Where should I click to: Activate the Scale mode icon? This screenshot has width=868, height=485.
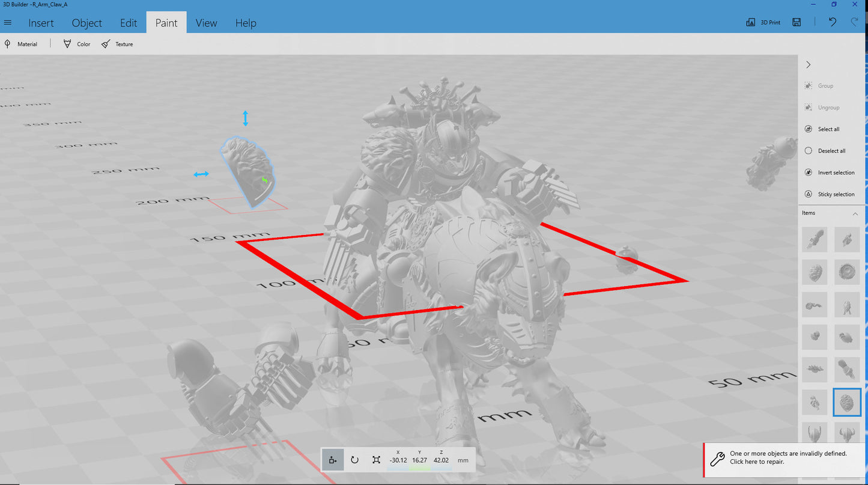point(376,460)
